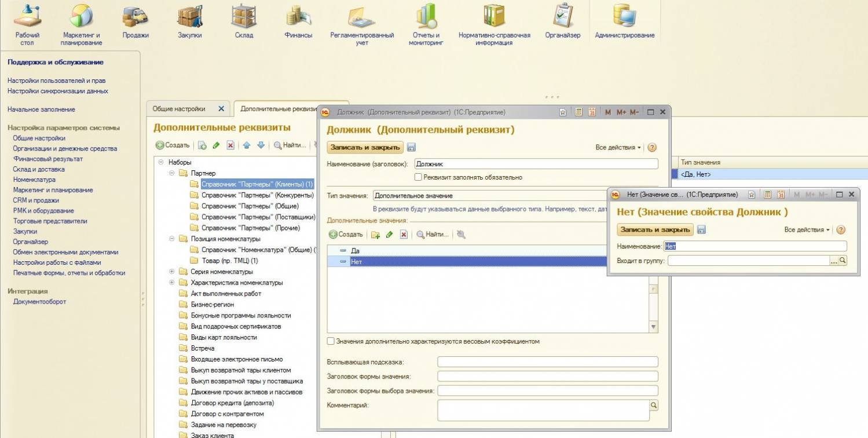Image resolution: width=868 pixels, height=438 pixels.
Task: Open Маркетинг и планирование section
Action: coord(81,23)
